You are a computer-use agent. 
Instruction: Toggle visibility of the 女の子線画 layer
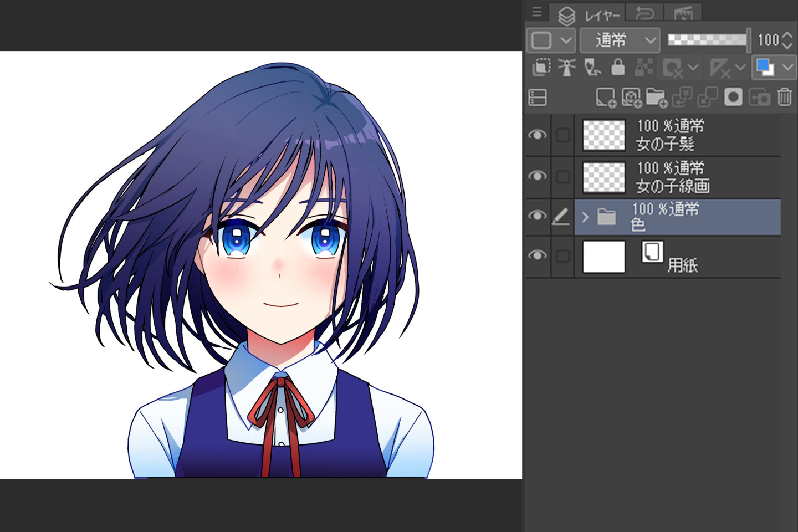[x=536, y=175]
